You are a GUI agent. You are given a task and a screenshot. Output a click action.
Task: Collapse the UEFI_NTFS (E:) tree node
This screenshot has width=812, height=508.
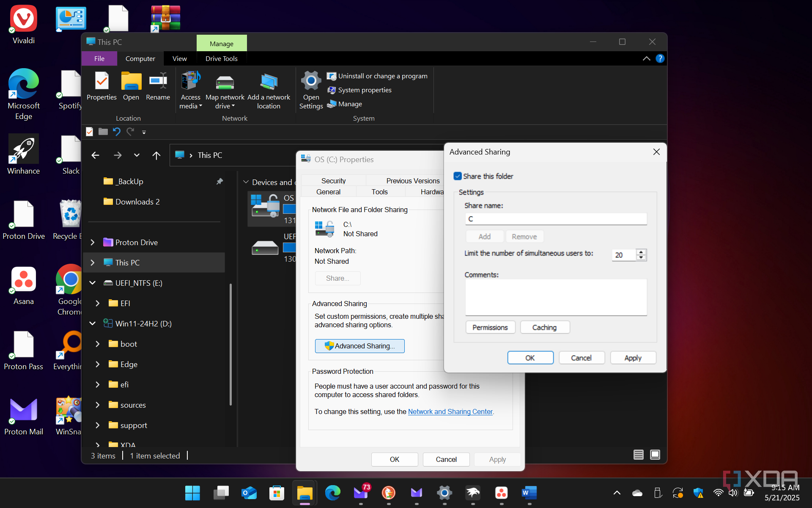pyautogui.click(x=93, y=283)
